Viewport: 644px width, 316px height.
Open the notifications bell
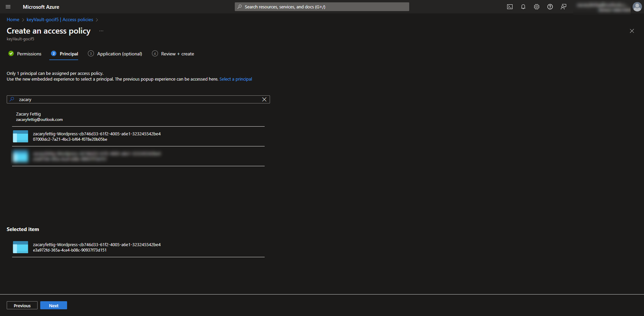[523, 7]
